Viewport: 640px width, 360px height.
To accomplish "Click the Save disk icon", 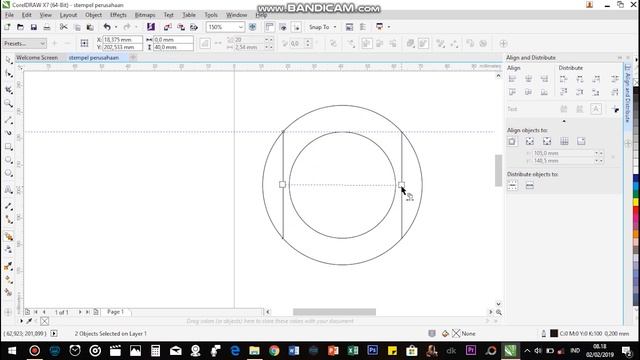I will (33, 27).
